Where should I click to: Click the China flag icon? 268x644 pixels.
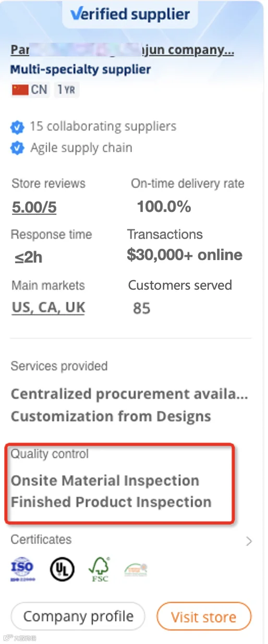20,90
